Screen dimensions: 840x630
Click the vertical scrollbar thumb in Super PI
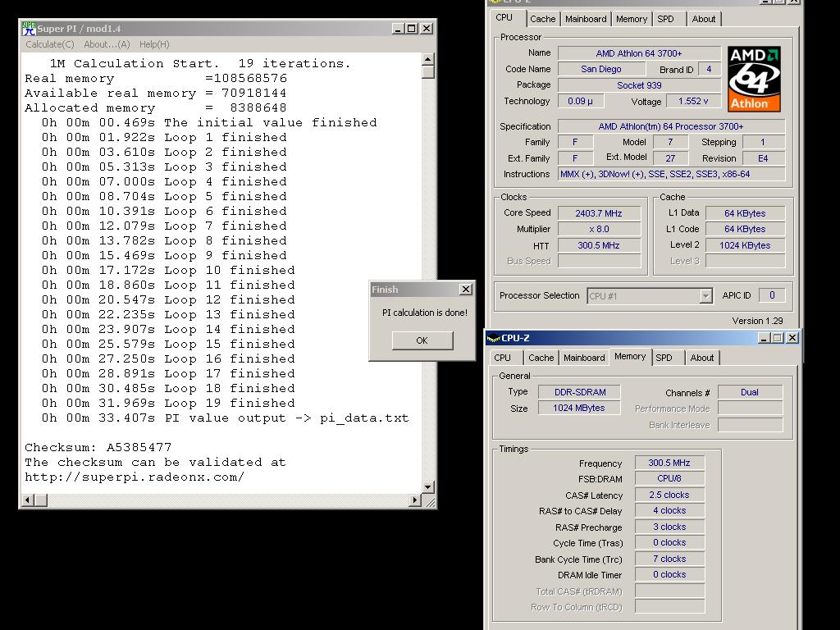coord(427,72)
